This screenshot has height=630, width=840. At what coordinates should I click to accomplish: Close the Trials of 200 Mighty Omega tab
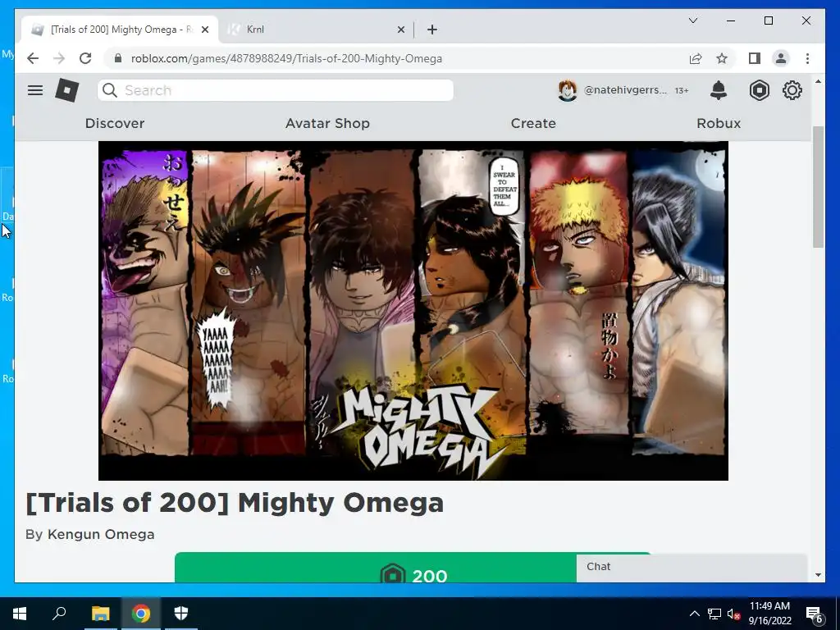[x=204, y=30]
